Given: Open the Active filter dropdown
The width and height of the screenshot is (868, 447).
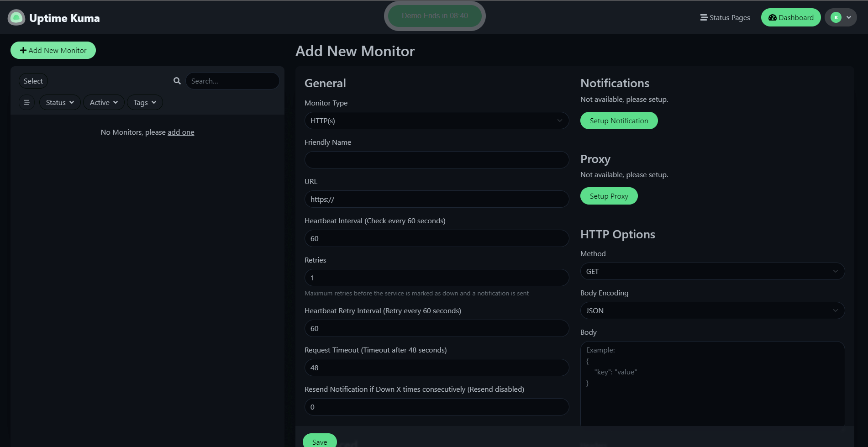Looking at the screenshot, I should pyautogui.click(x=104, y=103).
